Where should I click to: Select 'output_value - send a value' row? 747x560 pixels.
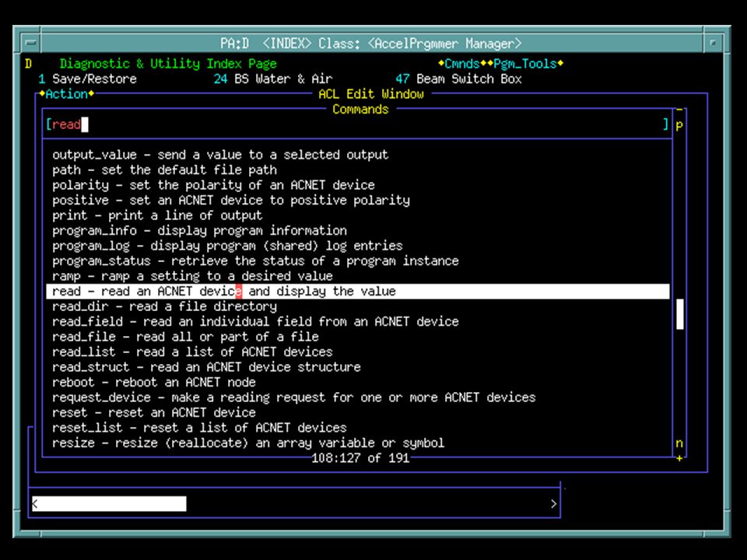click(x=357, y=155)
